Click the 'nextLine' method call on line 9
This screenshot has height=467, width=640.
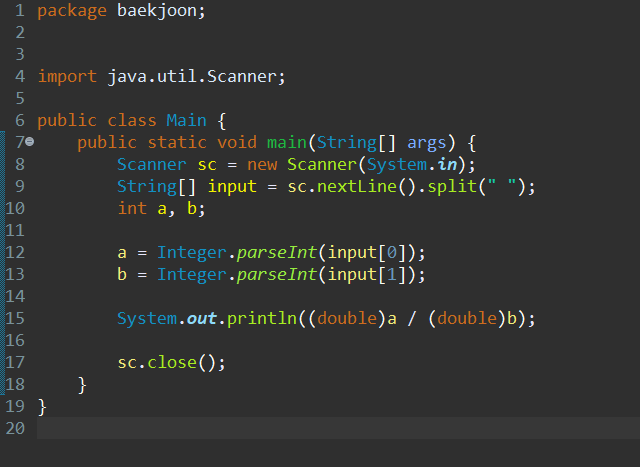pyautogui.click(x=357, y=187)
